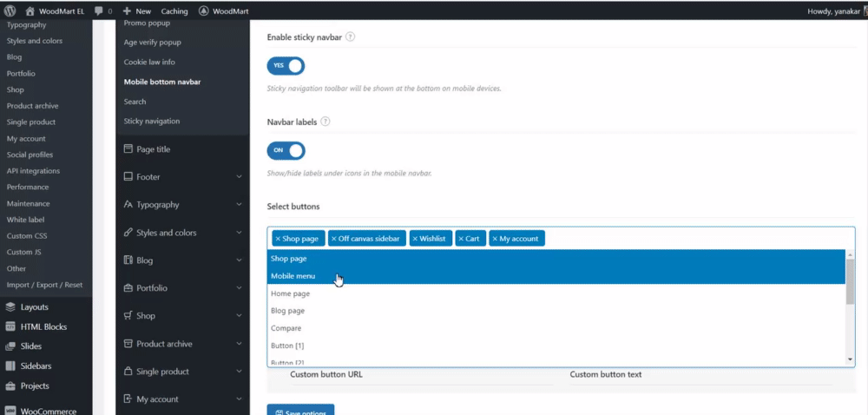This screenshot has width=868, height=415.
Task: Click the Typography section icon
Action: pyautogui.click(x=128, y=205)
